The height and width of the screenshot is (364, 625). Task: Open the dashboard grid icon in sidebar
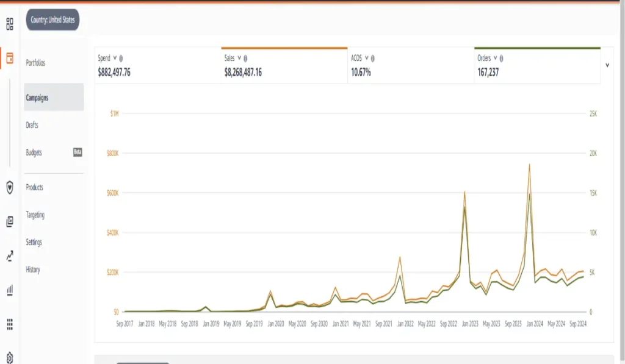coord(10,24)
